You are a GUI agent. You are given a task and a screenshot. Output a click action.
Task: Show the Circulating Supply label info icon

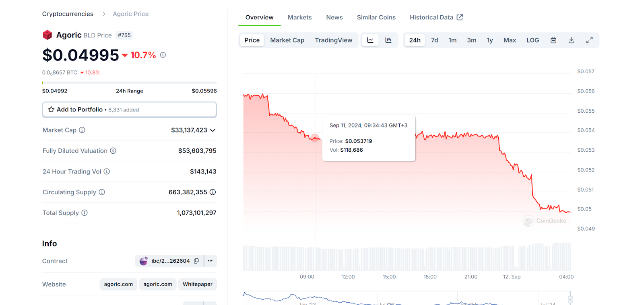click(x=102, y=192)
